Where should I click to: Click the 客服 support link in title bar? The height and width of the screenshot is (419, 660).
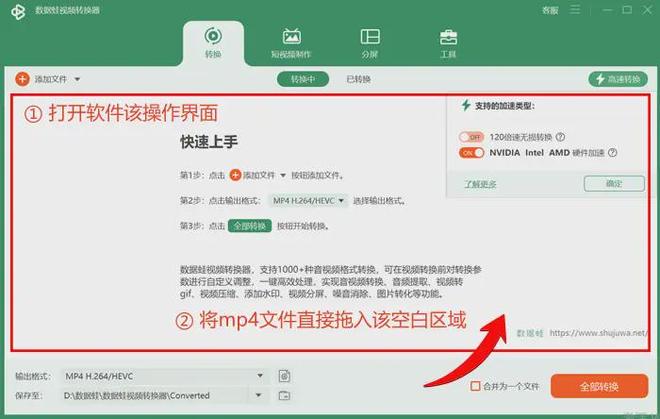[x=550, y=10]
